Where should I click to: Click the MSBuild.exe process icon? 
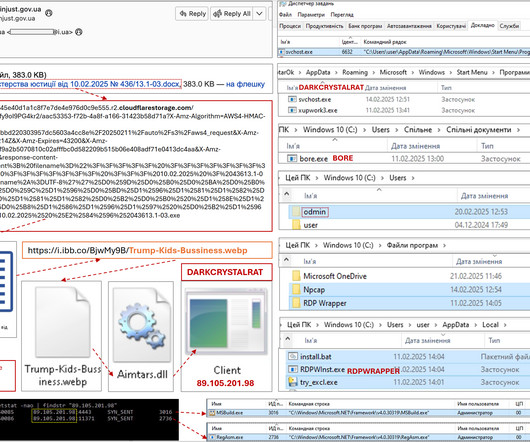pyautogui.click(x=212, y=413)
